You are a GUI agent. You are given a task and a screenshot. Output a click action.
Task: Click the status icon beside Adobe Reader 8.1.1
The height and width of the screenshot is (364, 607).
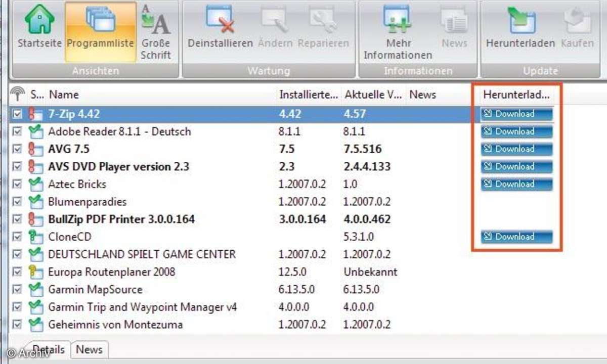click(35, 132)
